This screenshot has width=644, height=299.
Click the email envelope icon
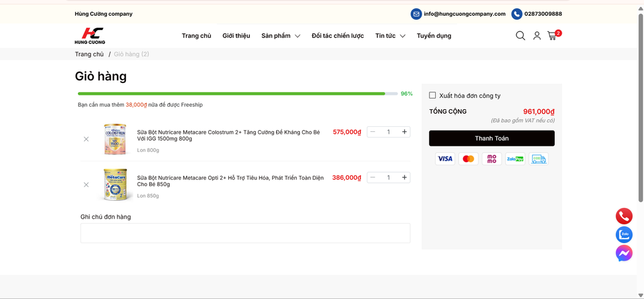coord(416,14)
